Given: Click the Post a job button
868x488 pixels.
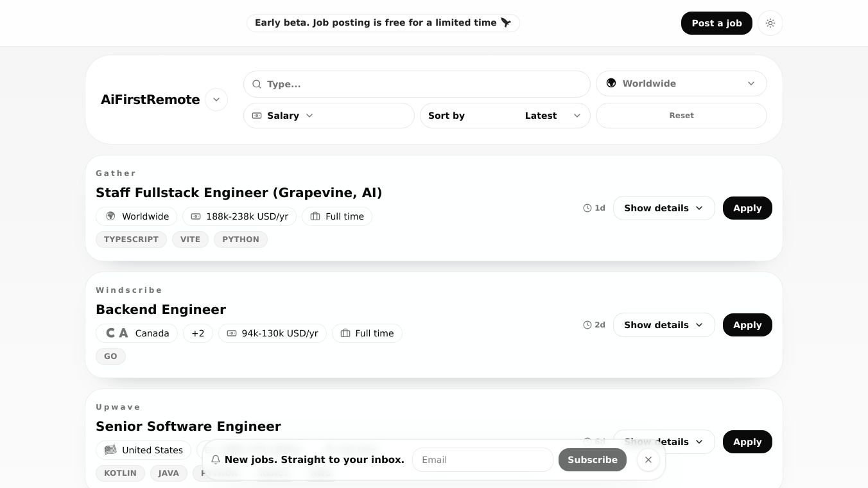Looking at the screenshot, I should click(x=716, y=23).
